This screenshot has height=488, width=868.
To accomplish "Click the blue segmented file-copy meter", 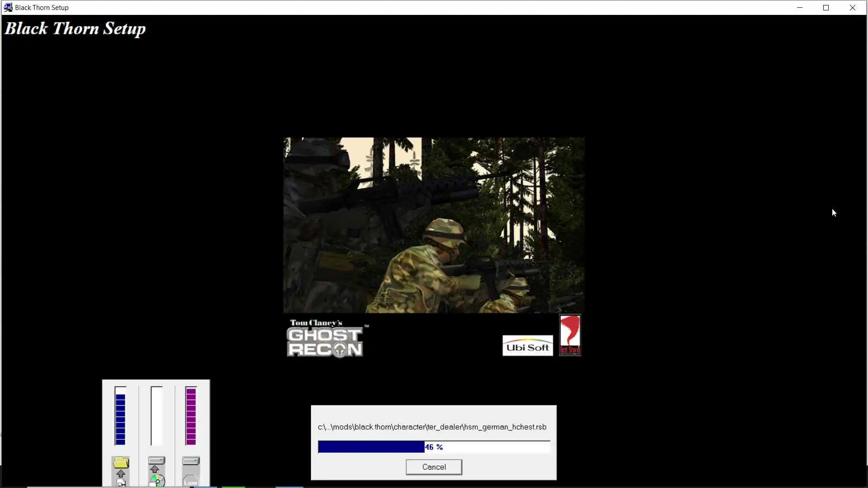I will [120, 416].
